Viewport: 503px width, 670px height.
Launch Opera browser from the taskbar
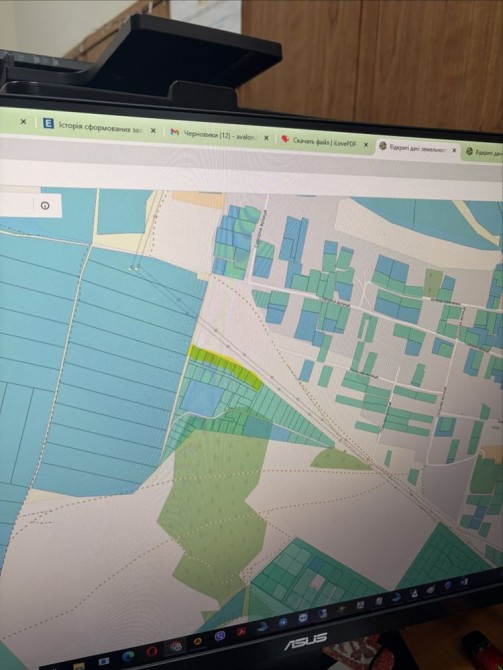pos(152,652)
